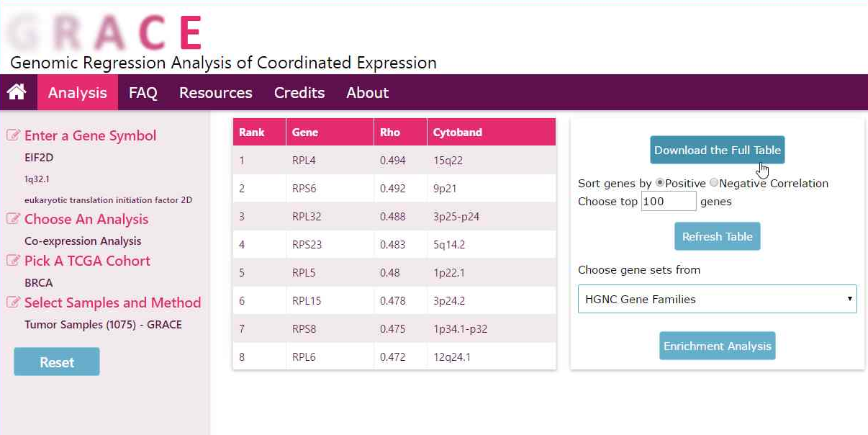
Task: Click edit icon beside Choose An Analysis
Action: pos(13,219)
